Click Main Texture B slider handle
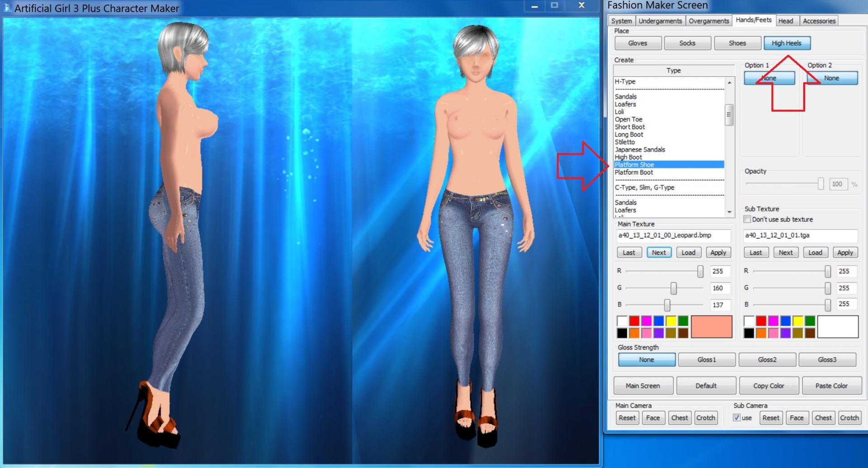The height and width of the screenshot is (468, 868). (x=667, y=305)
